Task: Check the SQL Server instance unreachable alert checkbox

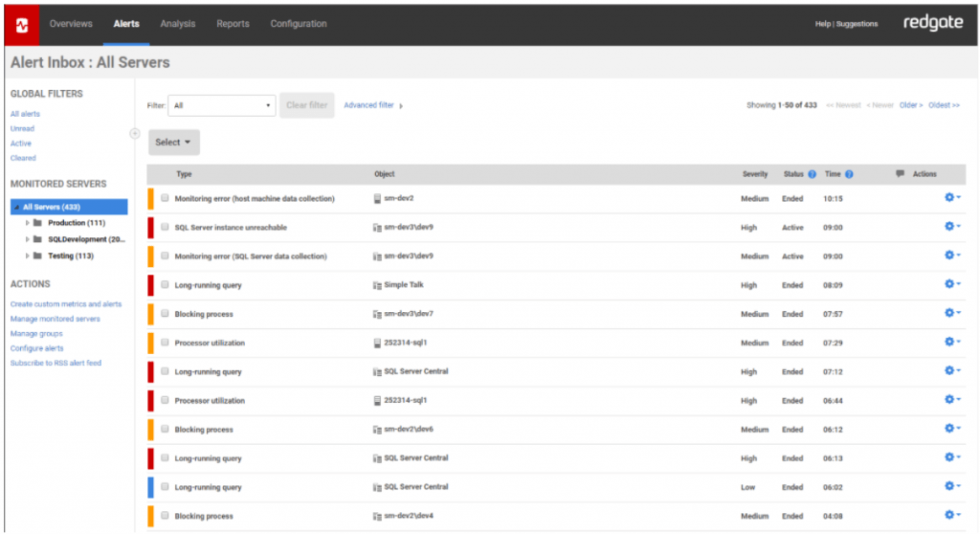Action: pos(165,228)
